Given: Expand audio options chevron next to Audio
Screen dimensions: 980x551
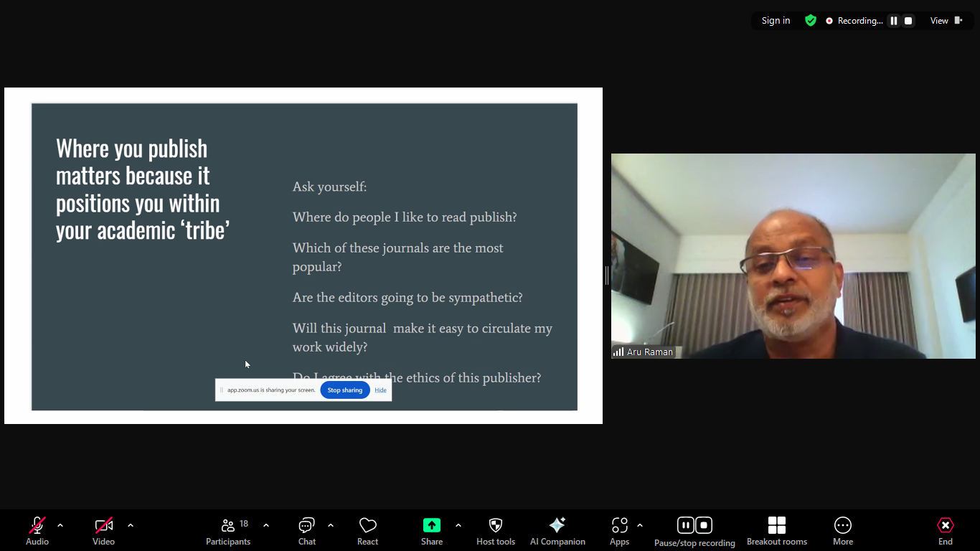Looking at the screenshot, I should [x=60, y=525].
